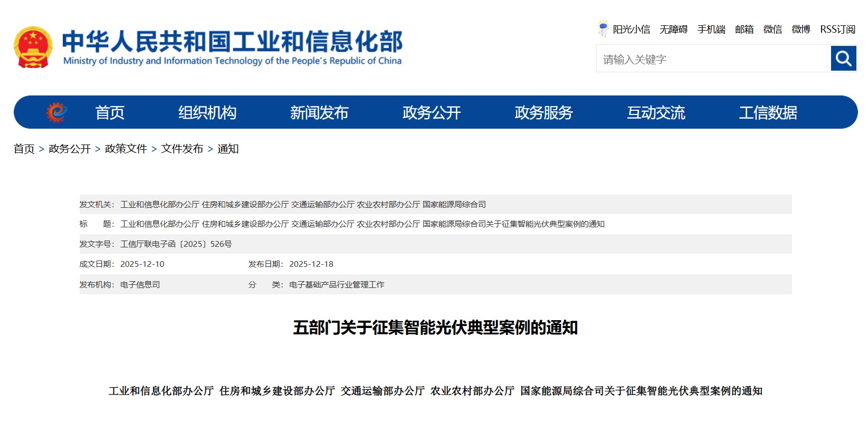Go to 新闻发布 in the navigation bar
Screen dimensions: 868x423
click(x=319, y=112)
